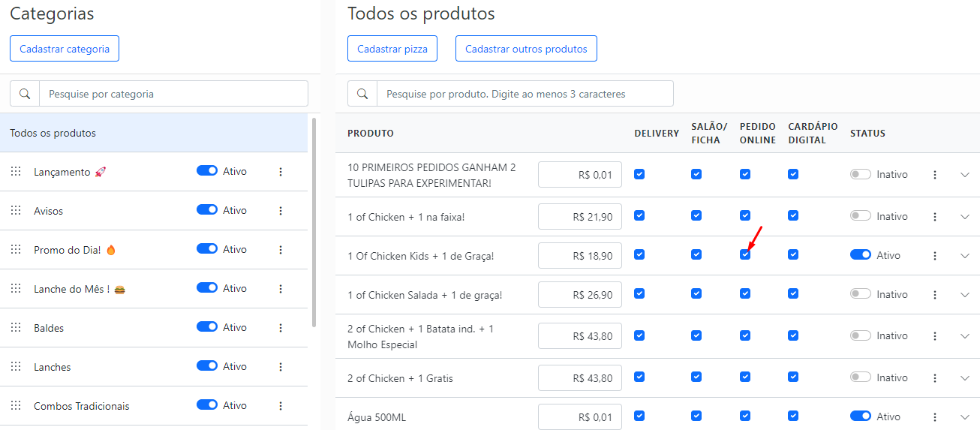Open options menu for Água 500ML product

pyautogui.click(x=935, y=416)
